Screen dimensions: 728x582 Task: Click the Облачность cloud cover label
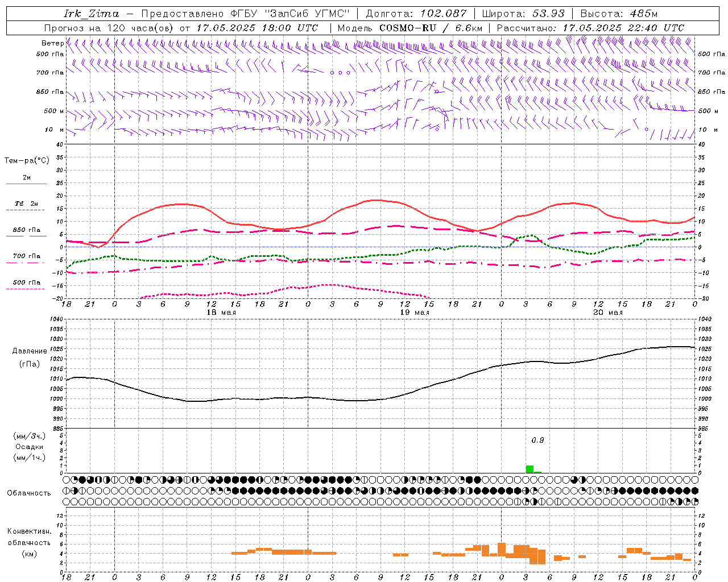(x=29, y=493)
